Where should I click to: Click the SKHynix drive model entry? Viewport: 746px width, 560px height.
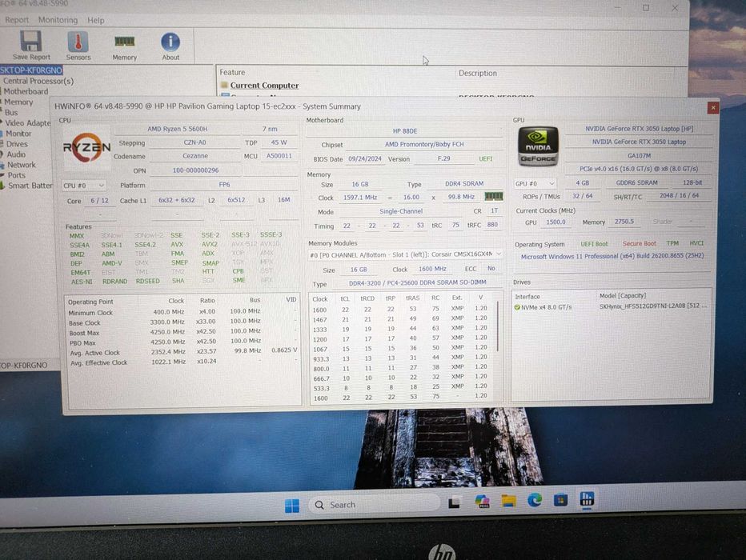pos(652,306)
